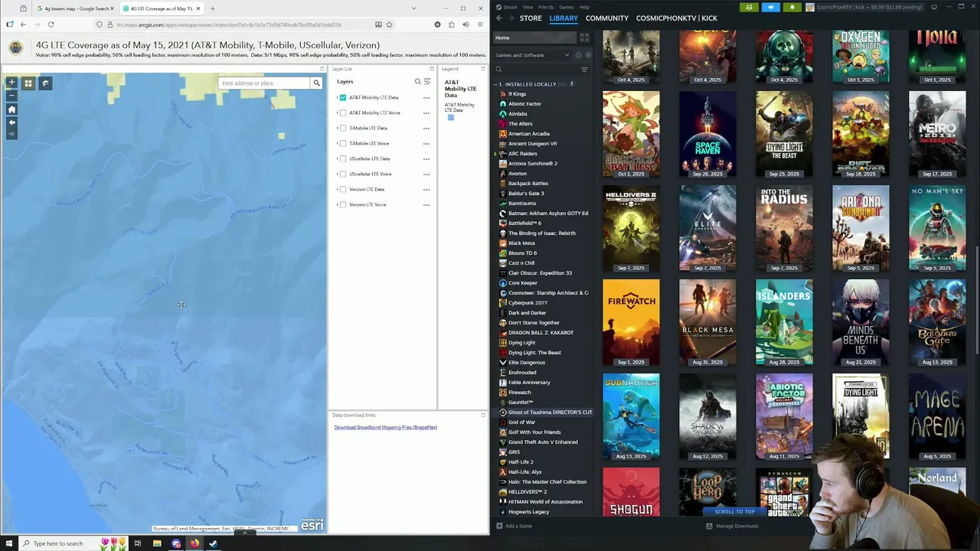980x551 pixels.
Task: Select Cyberpunk 2077 in game list
Action: pos(528,303)
